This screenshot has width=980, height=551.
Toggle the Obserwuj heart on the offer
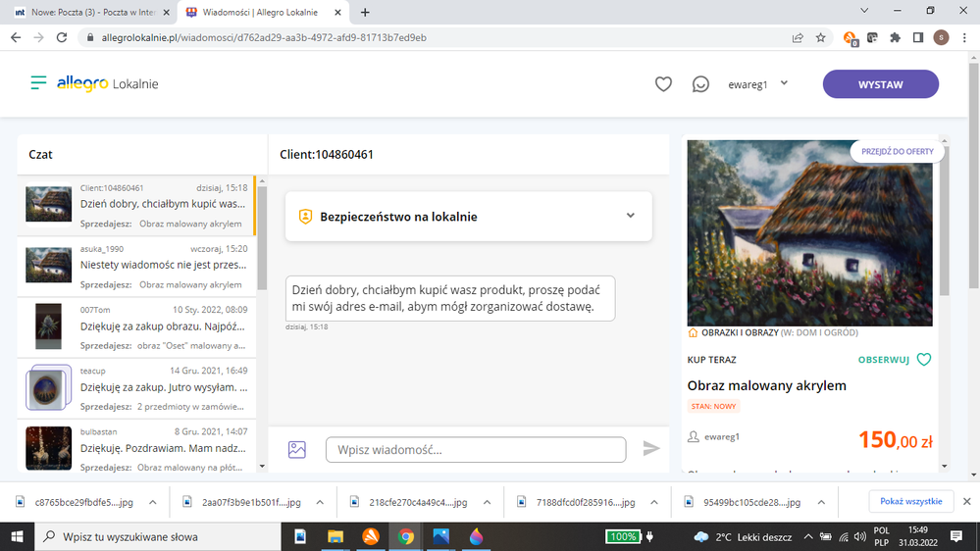(x=923, y=360)
